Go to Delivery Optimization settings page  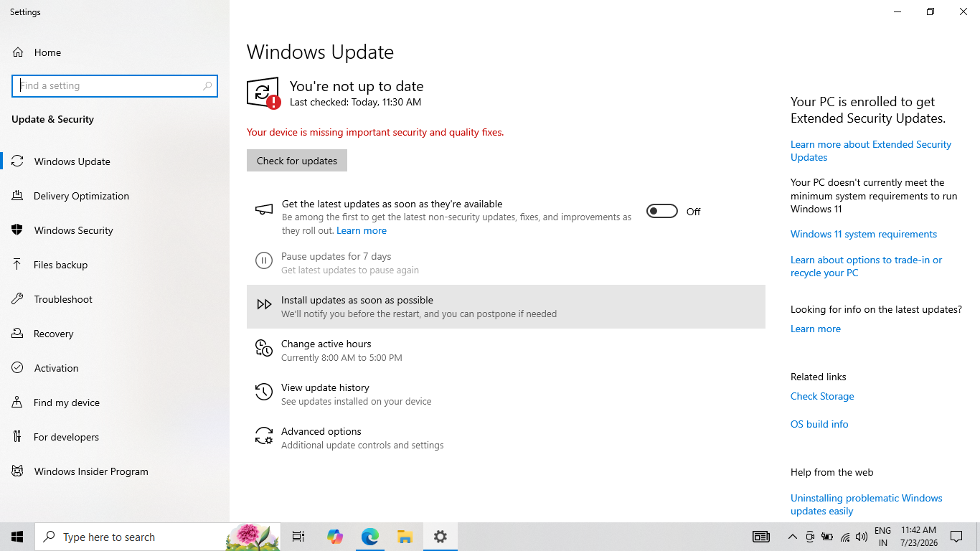[115, 196]
